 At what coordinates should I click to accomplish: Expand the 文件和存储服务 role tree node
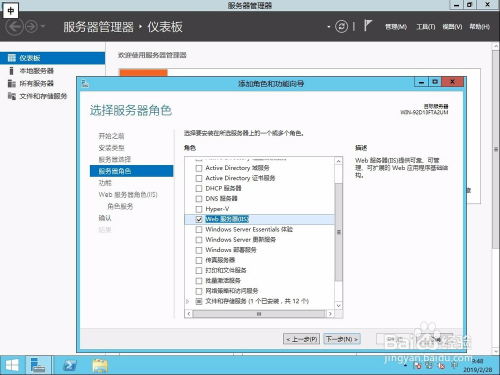188,301
